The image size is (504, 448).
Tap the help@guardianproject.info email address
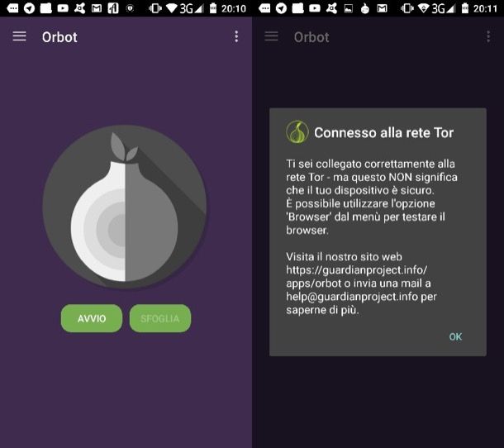point(352,296)
